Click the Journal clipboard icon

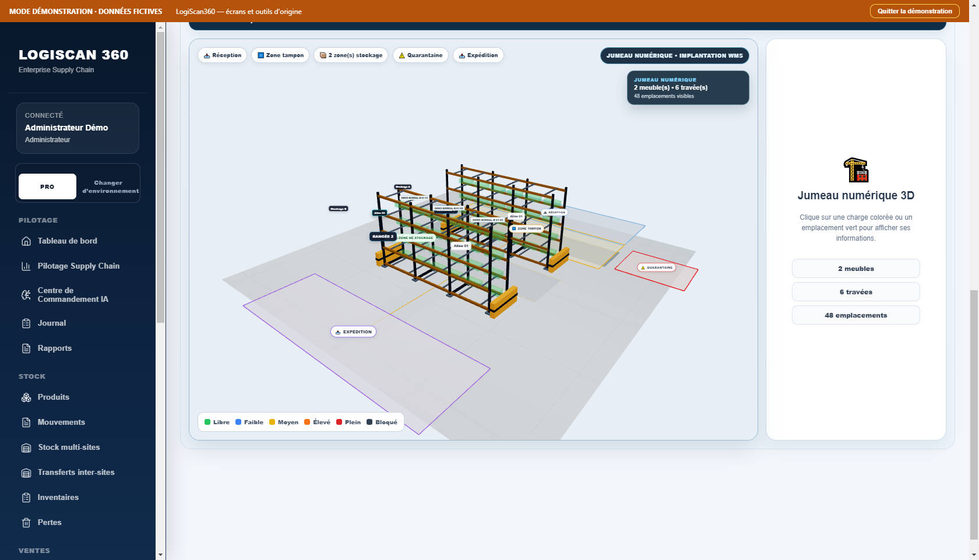26,323
